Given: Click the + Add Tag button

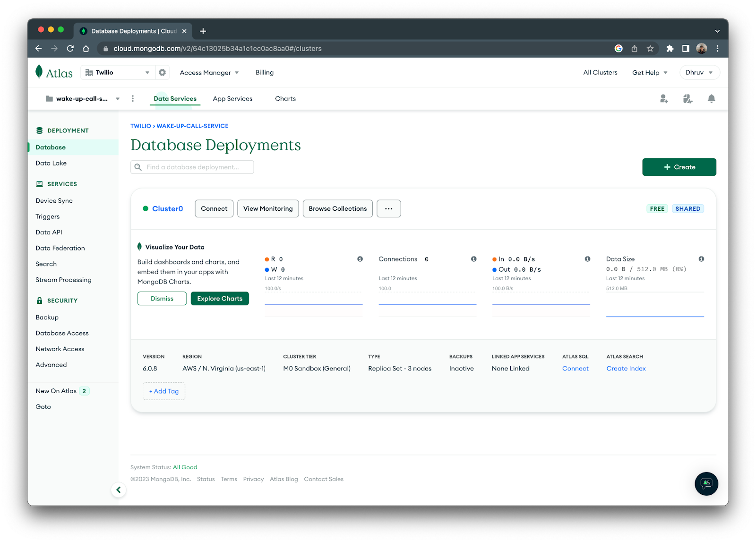Looking at the screenshot, I should (x=164, y=391).
